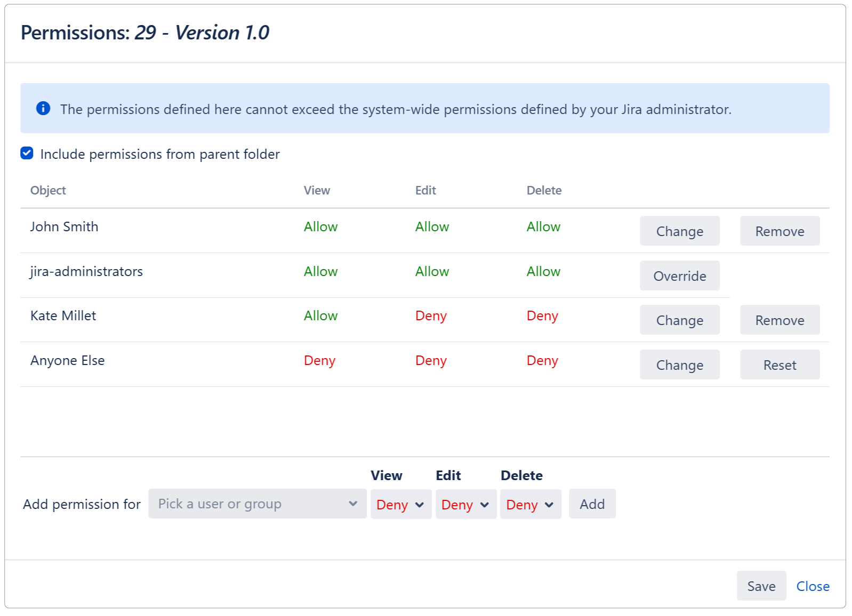
Task: Open the Delete permission dropdown in add row
Action: point(530,504)
